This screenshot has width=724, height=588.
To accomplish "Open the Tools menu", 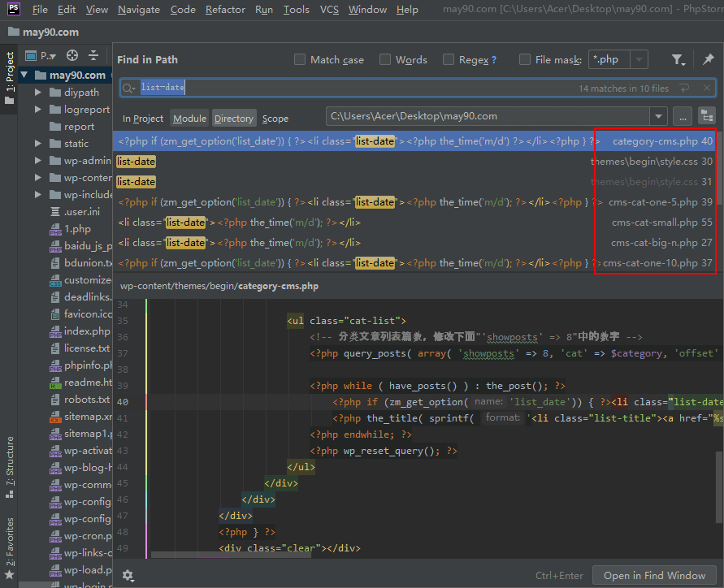I will (x=296, y=9).
